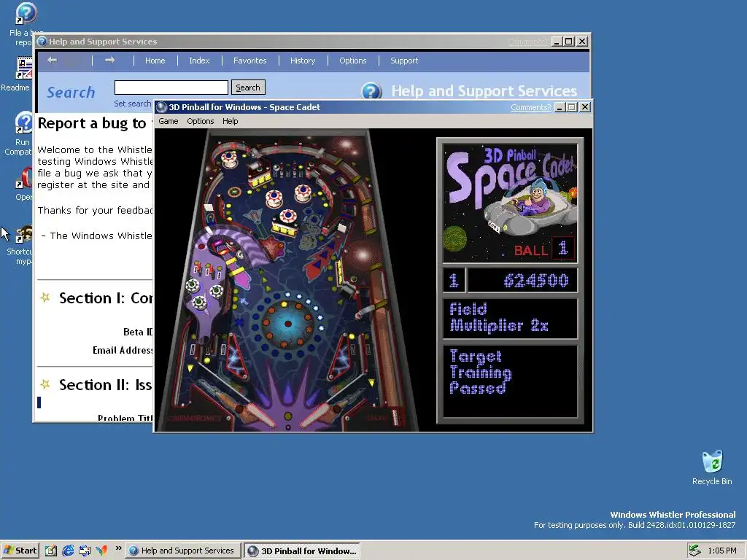The image size is (747, 560).
Task: Click the MSN butterfly quick launch icon
Action: click(101, 551)
